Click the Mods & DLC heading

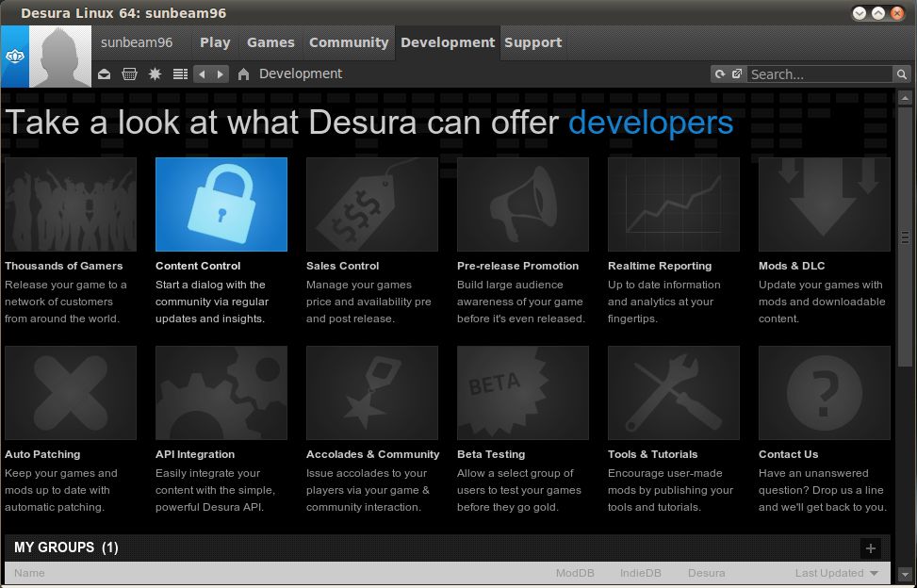(792, 266)
